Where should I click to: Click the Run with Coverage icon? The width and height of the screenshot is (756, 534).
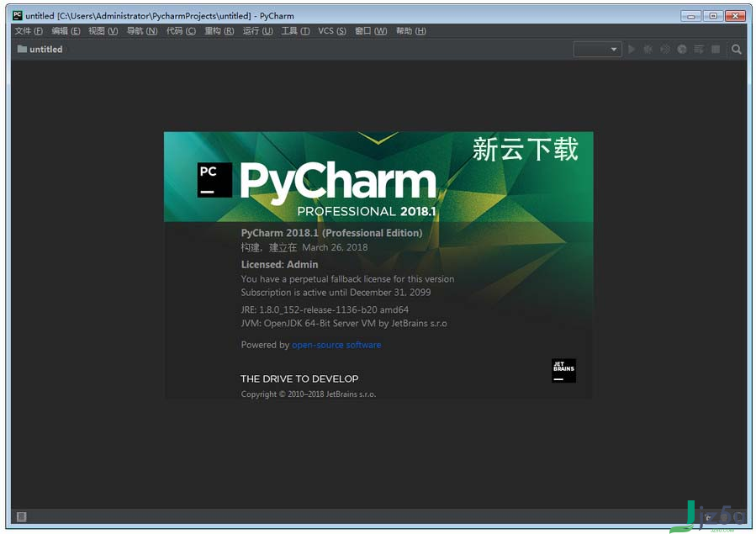pos(665,49)
